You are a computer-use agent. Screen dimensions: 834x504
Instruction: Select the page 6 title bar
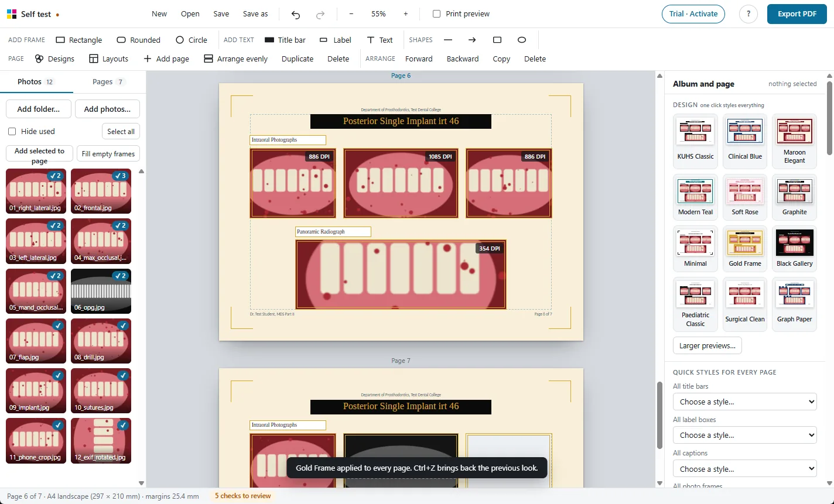tap(401, 121)
